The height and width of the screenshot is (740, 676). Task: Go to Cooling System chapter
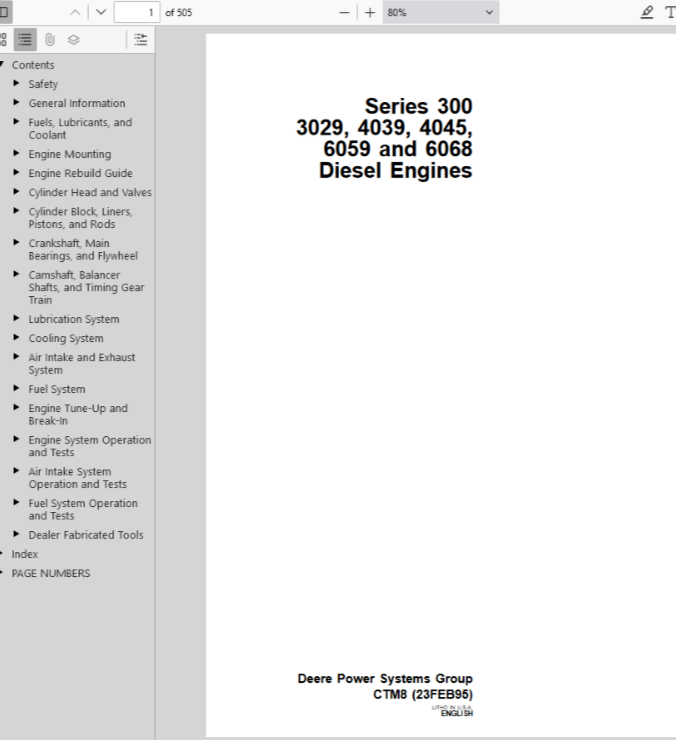66,338
